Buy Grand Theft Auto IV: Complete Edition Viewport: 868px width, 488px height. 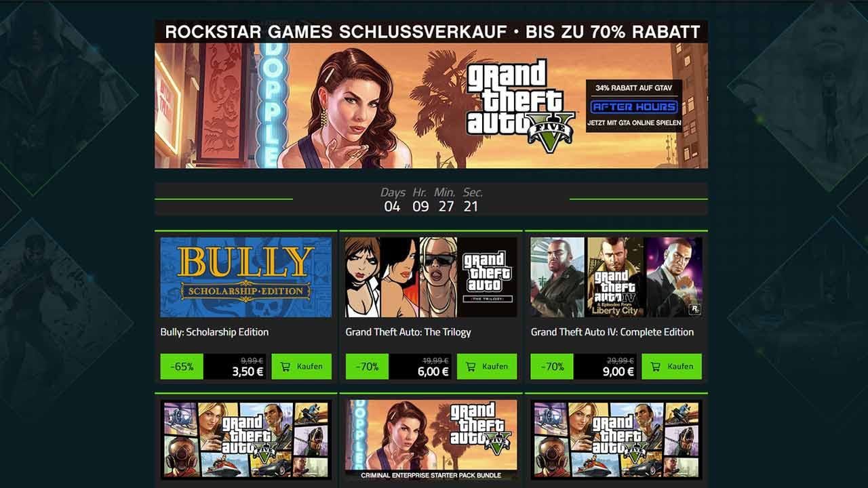click(672, 367)
